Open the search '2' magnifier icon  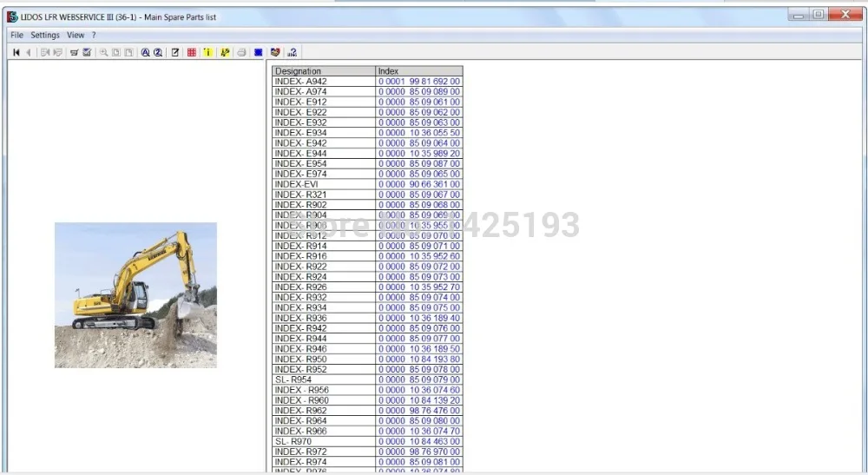tap(158, 52)
